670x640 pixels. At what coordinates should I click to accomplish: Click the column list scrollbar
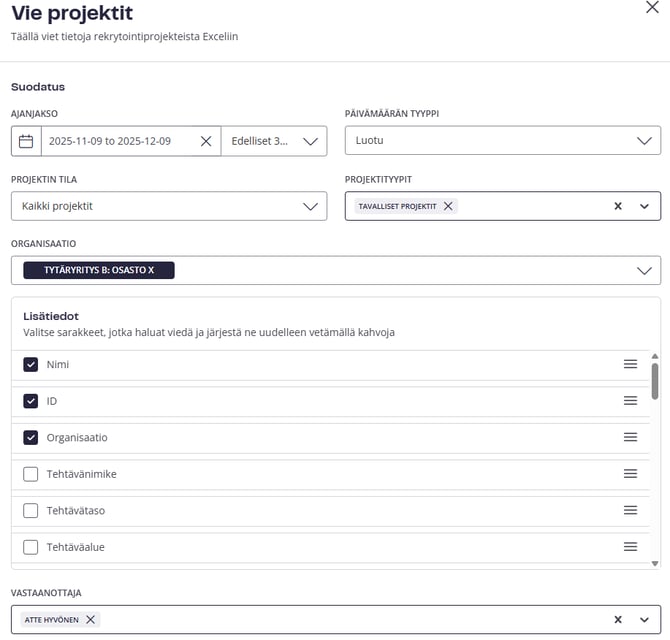click(x=655, y=380)
